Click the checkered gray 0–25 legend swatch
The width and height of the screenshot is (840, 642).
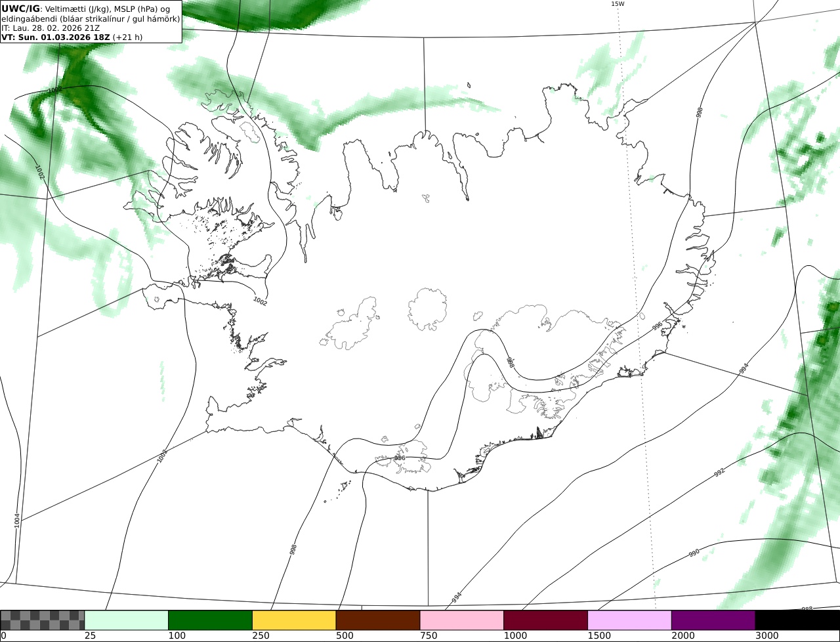point(43,620)
